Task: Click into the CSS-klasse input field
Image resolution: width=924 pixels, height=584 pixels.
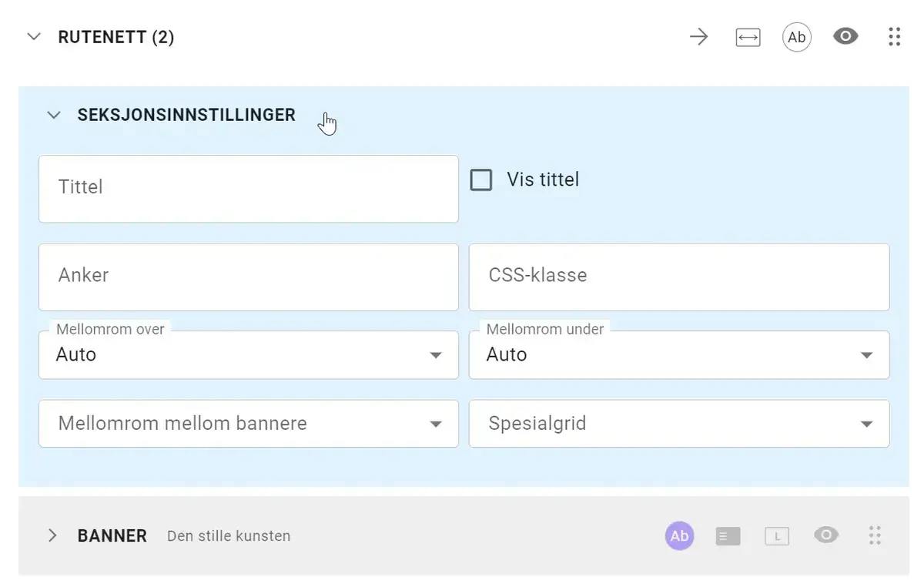Action: [678, 277]
